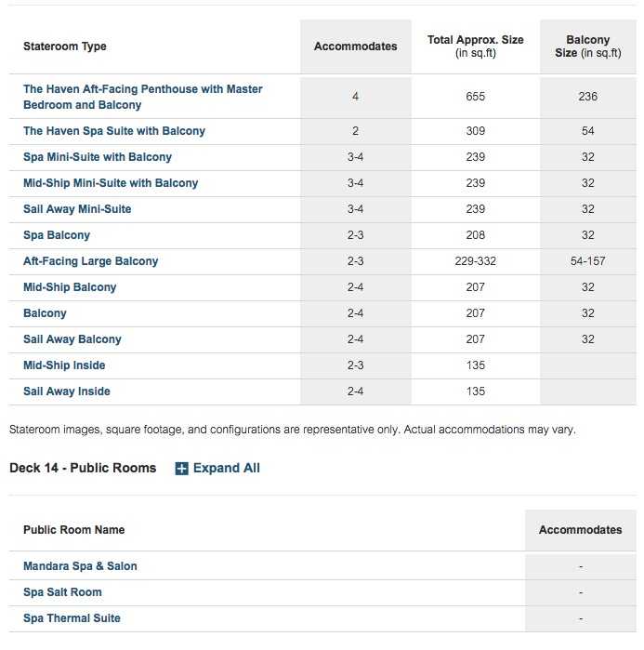
Task: Click the Balcony Size column header
Action: click(588, 46)
